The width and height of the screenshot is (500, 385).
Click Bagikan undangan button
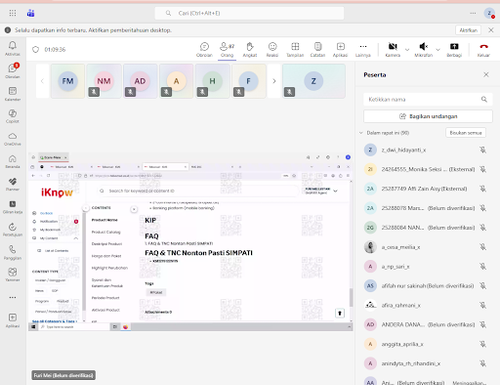(x=428, y=116)
